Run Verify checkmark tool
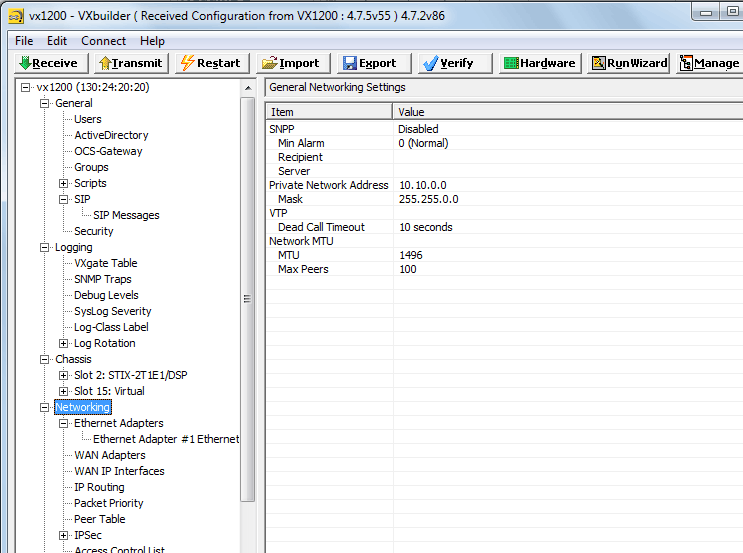Viewport: 743px width, 553px height. coord(430,63)
